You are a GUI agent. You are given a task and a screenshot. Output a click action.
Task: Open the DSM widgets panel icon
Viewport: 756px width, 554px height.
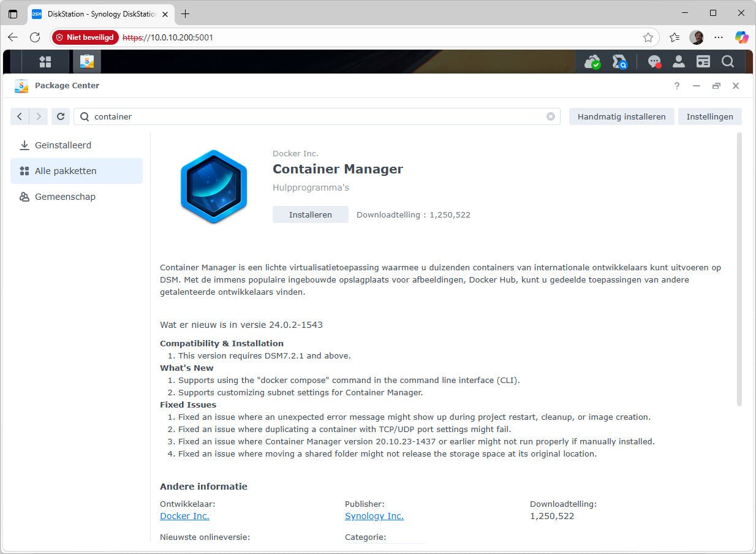[x=703, y=61]
